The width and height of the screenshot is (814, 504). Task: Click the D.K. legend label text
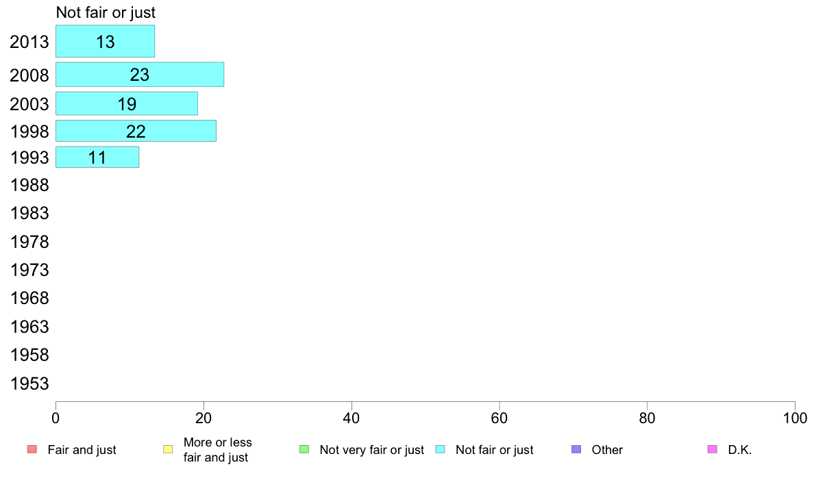tap(739, 450)
